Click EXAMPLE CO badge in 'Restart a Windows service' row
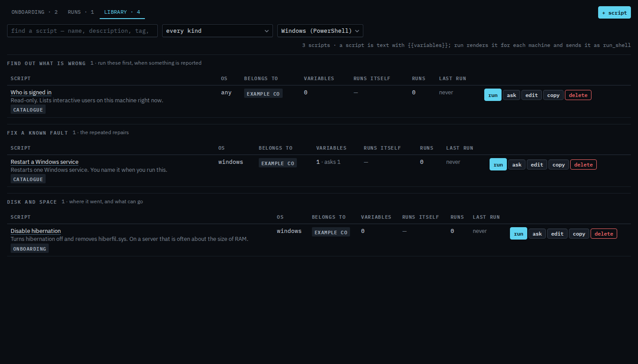 point(278,163)
